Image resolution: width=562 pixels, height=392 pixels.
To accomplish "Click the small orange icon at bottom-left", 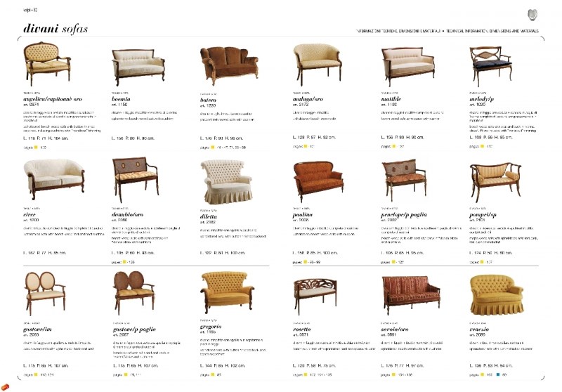I will point(5,387).
